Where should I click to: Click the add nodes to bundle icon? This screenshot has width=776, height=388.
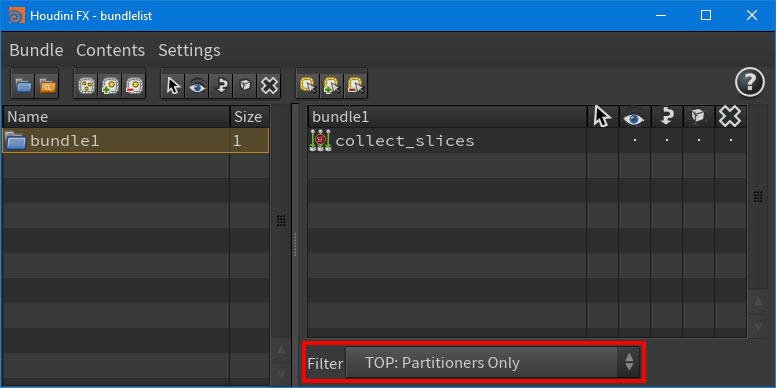click(x=110, y=87)
